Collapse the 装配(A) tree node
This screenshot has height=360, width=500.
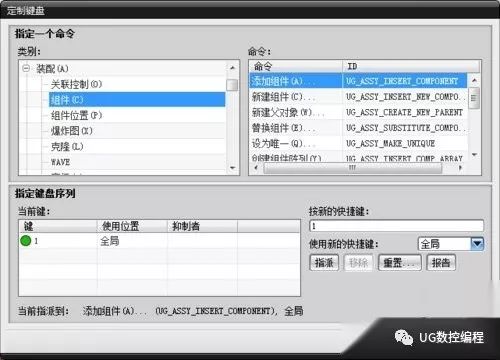[x=26, y=69]
